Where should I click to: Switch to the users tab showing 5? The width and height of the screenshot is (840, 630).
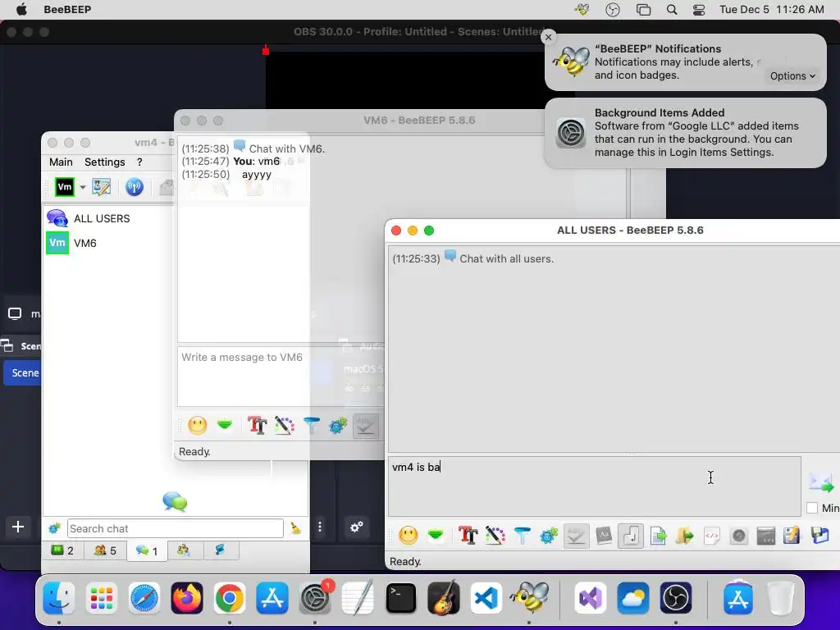105,550
